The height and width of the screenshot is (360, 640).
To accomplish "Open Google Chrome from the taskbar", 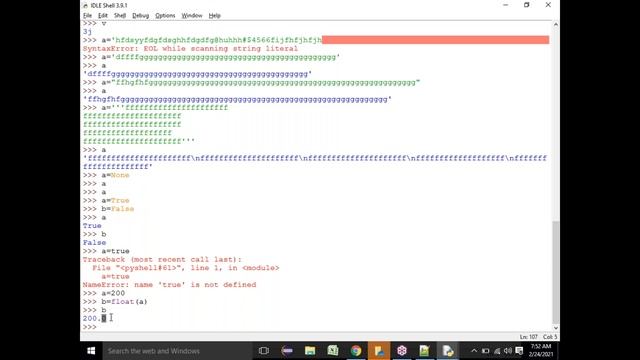I will [356, 351].
